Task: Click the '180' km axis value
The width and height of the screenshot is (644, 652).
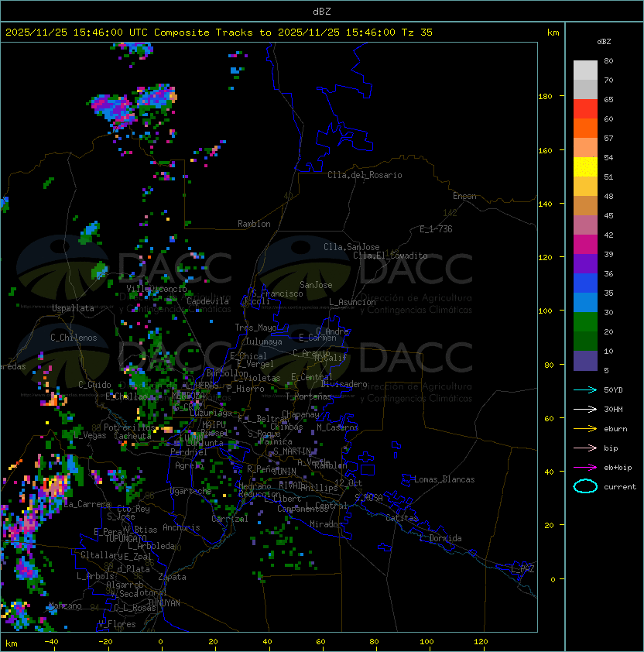Action: [x=545, y=96]
